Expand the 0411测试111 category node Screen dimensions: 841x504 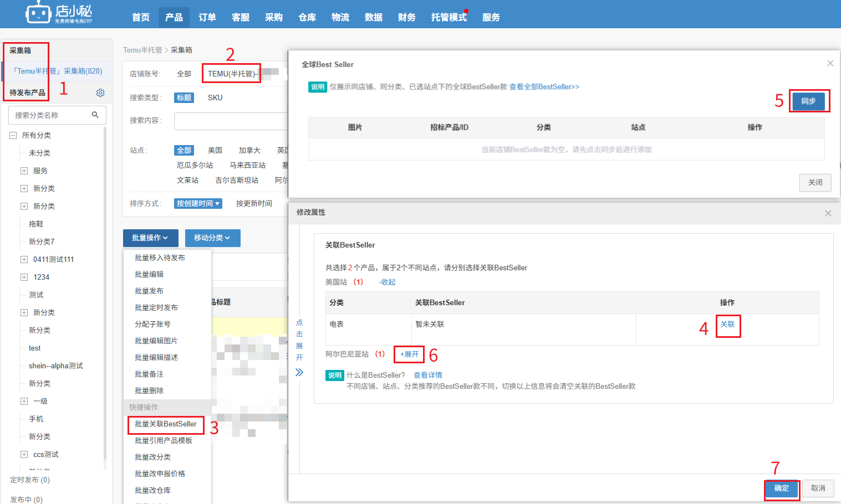coord(24,259)
